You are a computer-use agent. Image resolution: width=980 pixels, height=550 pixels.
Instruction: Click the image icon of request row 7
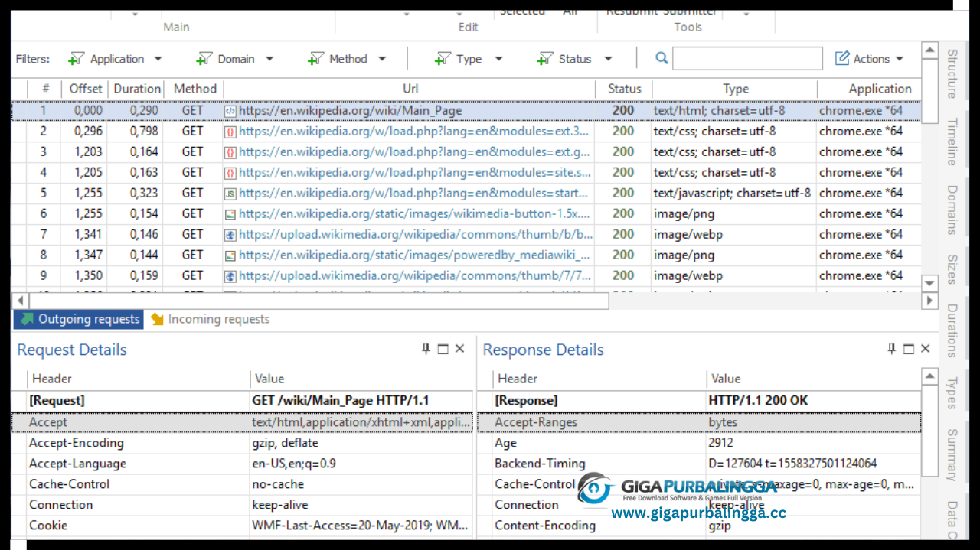pos(230,235)
